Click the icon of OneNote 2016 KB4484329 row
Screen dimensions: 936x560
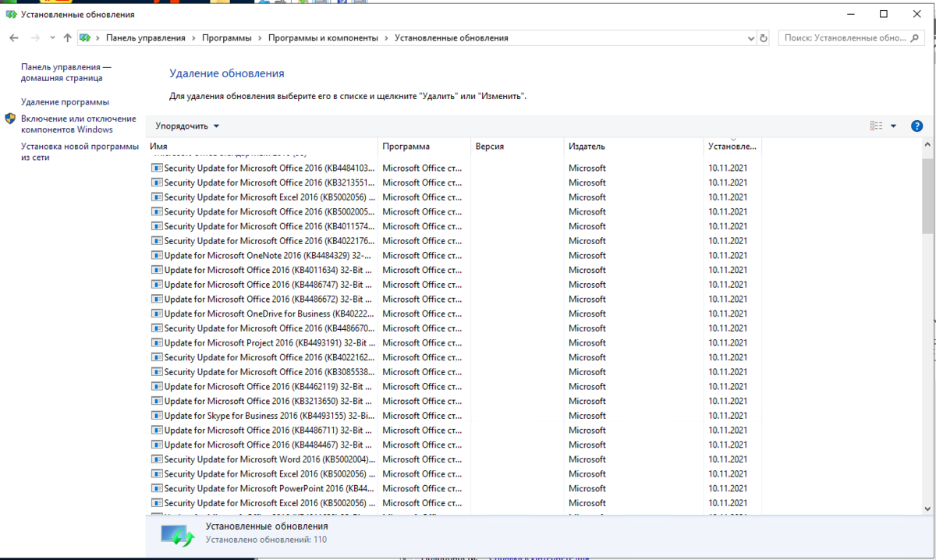coord(157,255)
